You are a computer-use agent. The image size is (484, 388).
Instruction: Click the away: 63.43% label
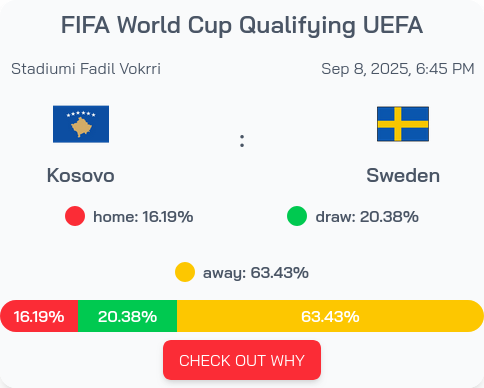pyautogui.click(x=256, y=273)
